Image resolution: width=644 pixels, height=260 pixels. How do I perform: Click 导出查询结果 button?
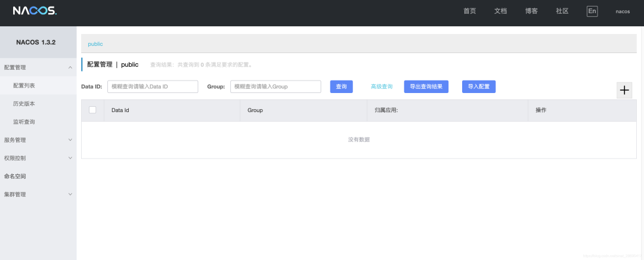[426, 86]
